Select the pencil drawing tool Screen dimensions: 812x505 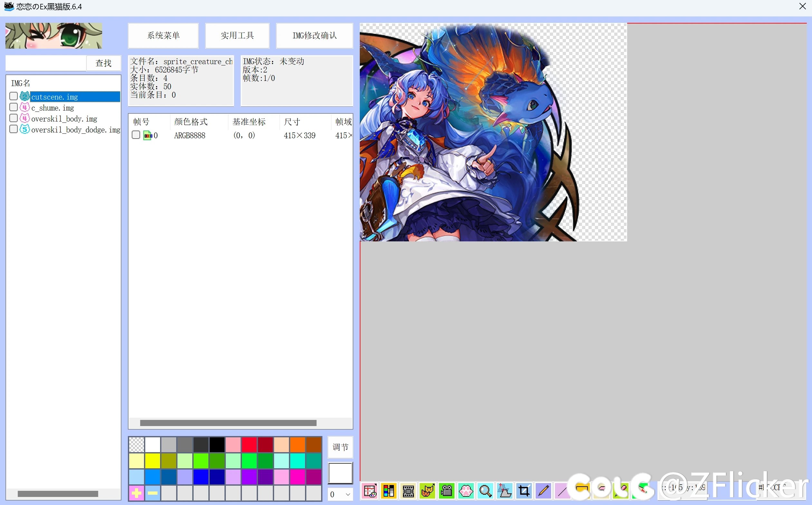pos(543,490)
